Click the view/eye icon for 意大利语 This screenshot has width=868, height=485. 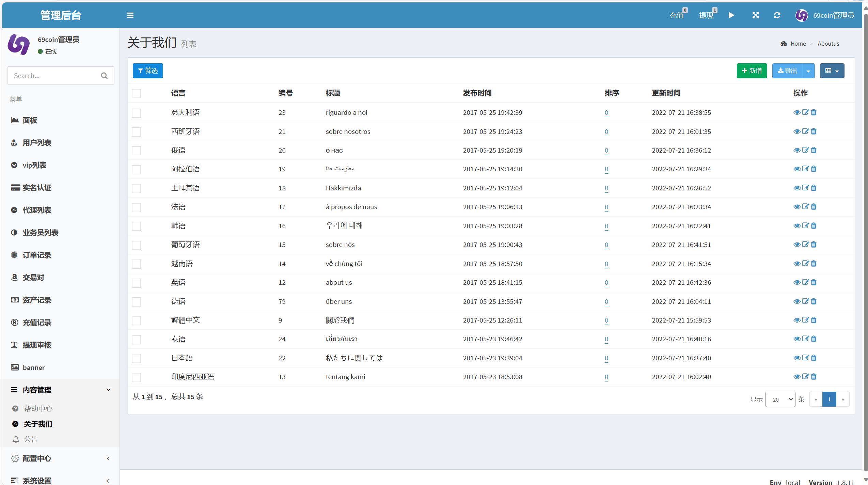pos(797,112)
